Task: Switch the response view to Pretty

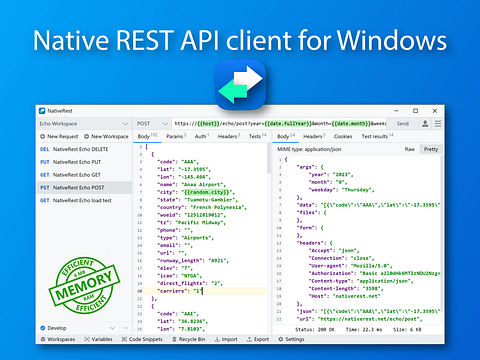Action: (x=431, y=149)
